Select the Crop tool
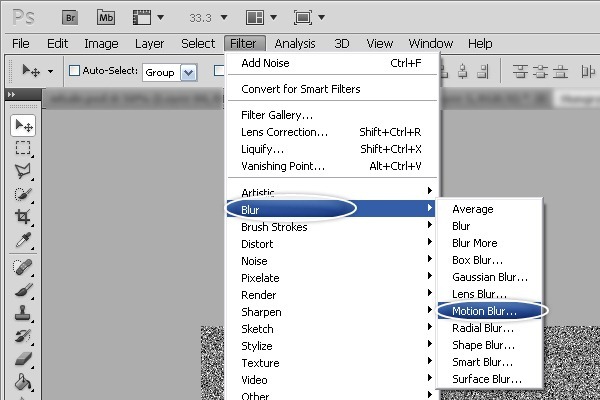This screenshot has height=400, width=600. pos(23,217)
